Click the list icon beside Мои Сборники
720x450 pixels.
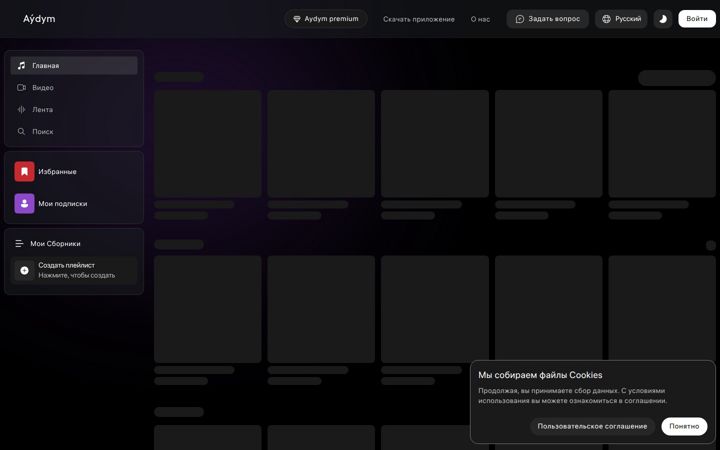pyautogui.click(x=19, y=243)
